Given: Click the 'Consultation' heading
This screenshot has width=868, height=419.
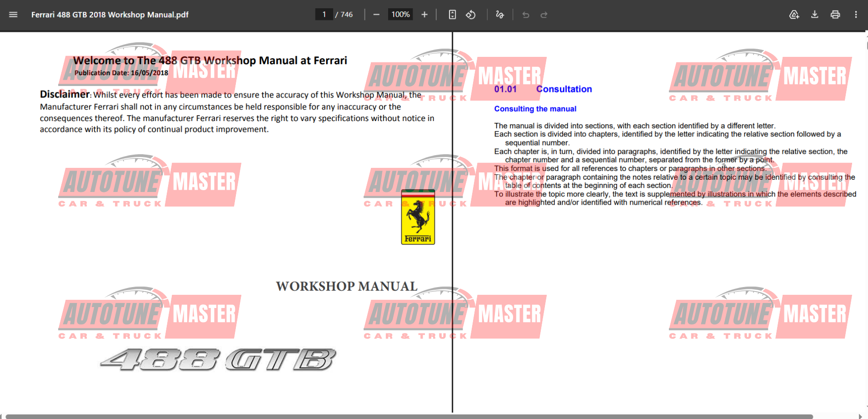Looking at the screenshot, I should click(564, 89).
